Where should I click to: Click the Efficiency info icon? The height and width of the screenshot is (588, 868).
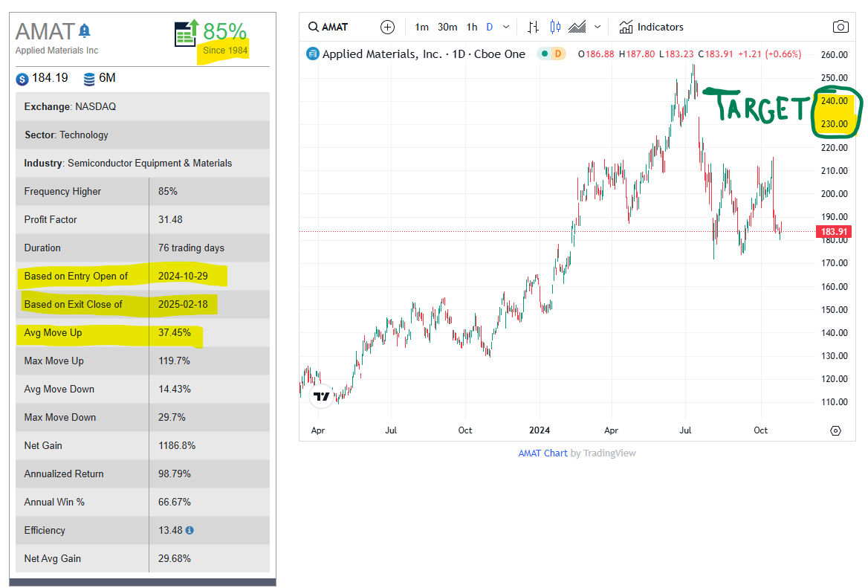(x=190, y=531)
